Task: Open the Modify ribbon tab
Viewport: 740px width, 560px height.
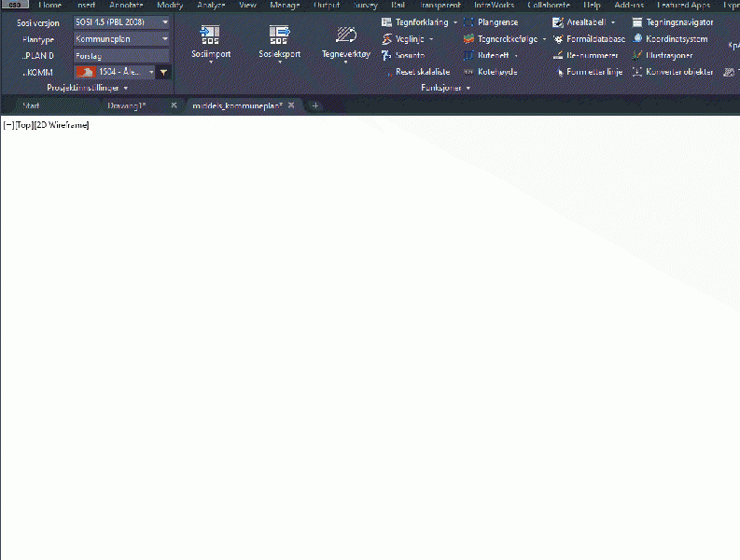Action: pyautogui.click(x=170, y=5)
